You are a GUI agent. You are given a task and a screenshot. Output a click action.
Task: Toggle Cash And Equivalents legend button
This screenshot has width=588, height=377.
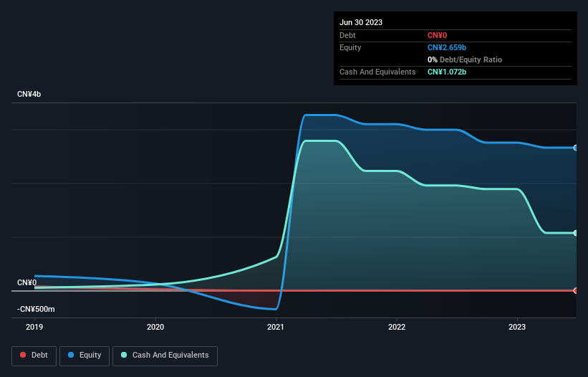point(165,355)
